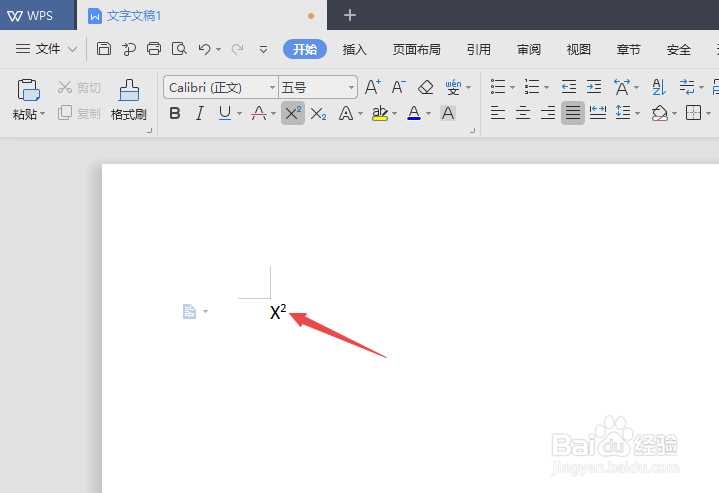Switch to the 引用 tab
This screenshot has width=719, height=493.
(479, 50)
